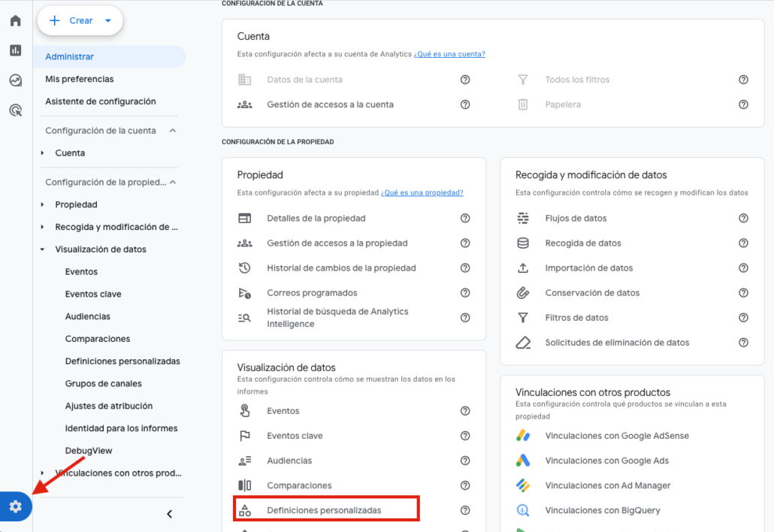Collapse the sidebar with the left arrow
This screenshot has width=774, height=532.
169,514
